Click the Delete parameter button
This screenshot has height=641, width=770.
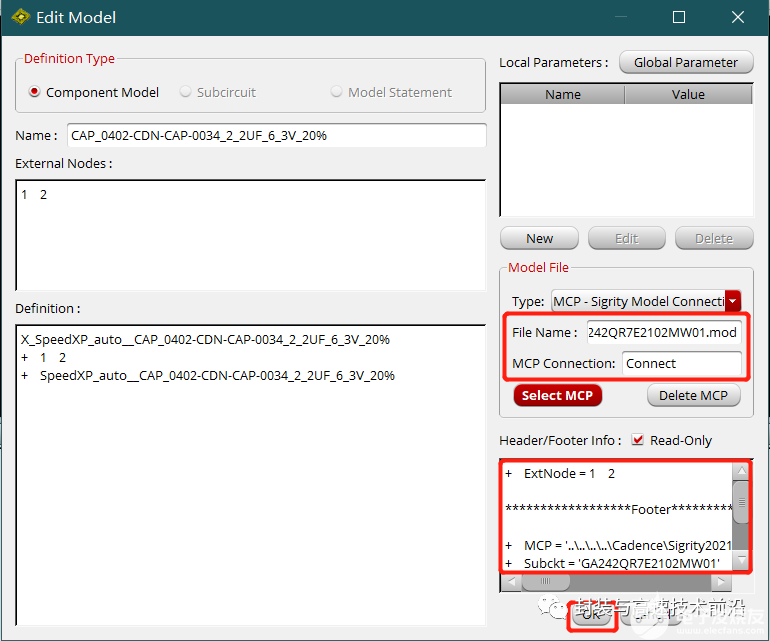pos(714,238)
